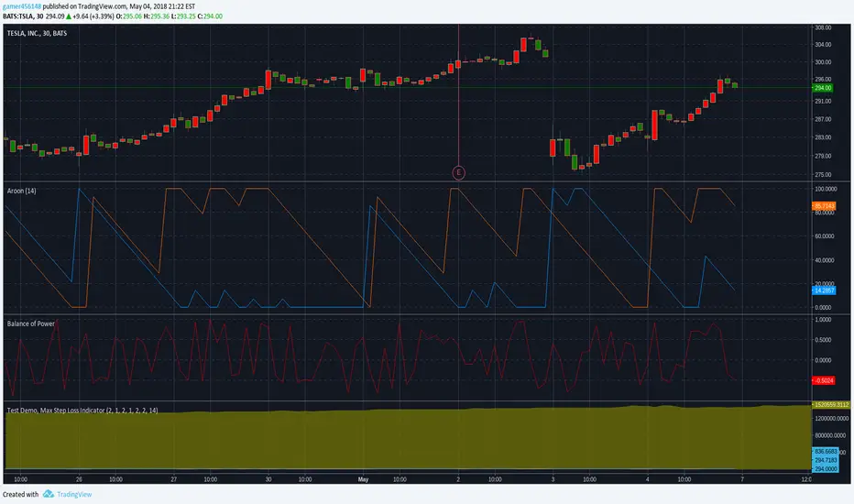Click the 836.6683 value label

tap(826, 452)
